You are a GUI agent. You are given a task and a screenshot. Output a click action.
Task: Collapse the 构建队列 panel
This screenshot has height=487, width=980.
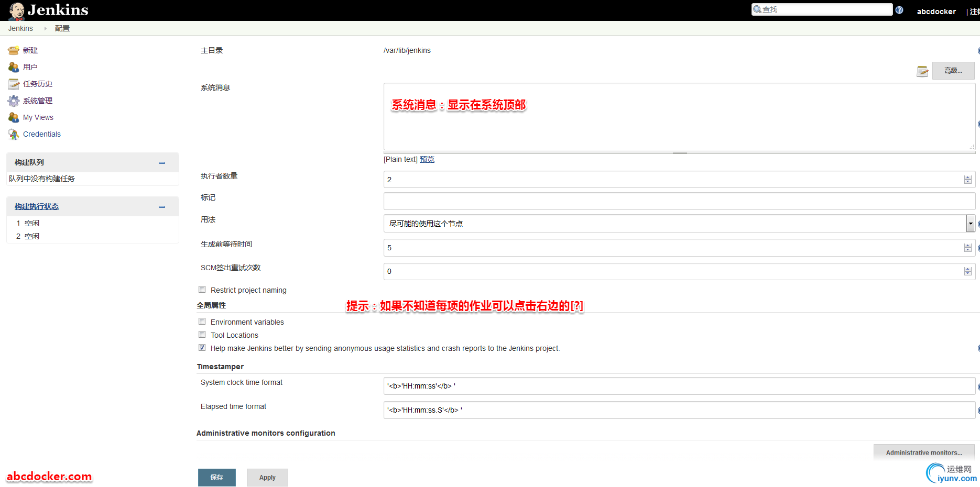point(162,163)
